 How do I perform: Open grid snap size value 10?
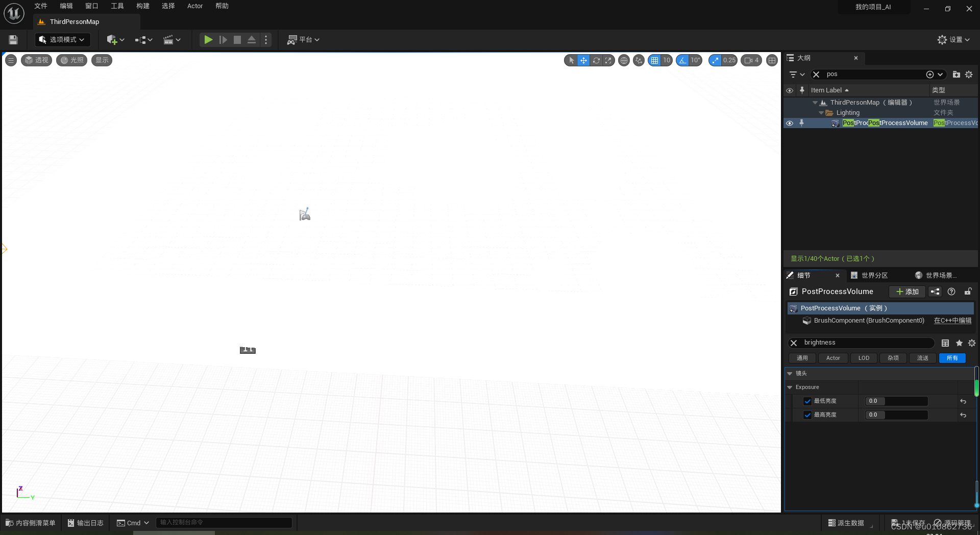coord(667,60)
